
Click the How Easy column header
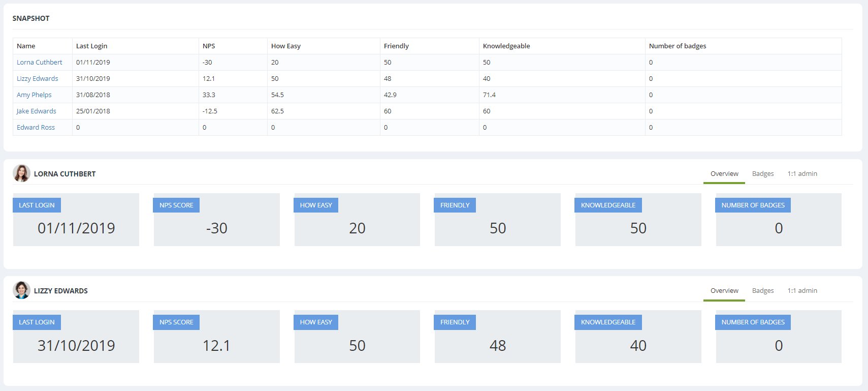324,46
